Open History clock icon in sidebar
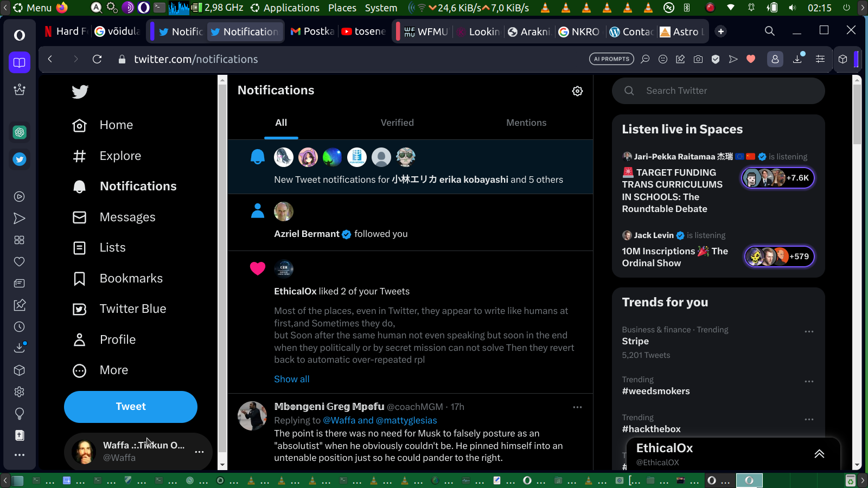The image size is (868, 488). tap(20, 327)
